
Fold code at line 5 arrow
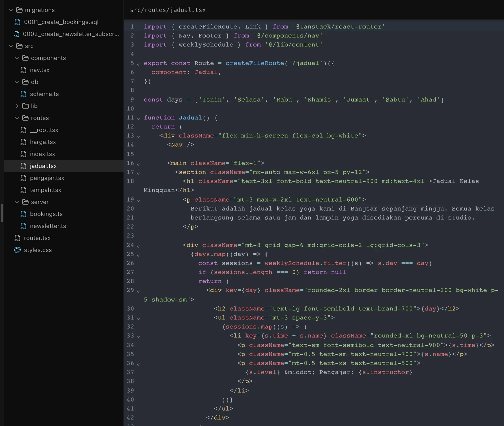coord(138,64)
